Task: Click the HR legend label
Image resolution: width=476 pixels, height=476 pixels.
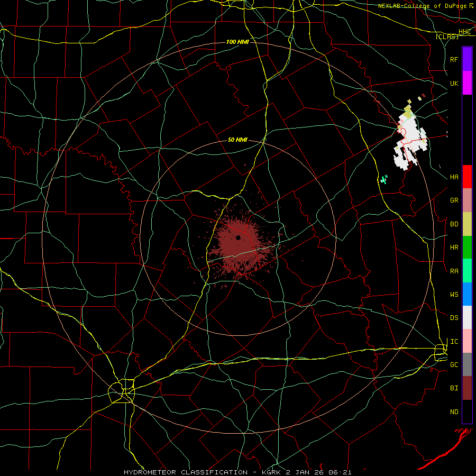Action: (454, 248)
